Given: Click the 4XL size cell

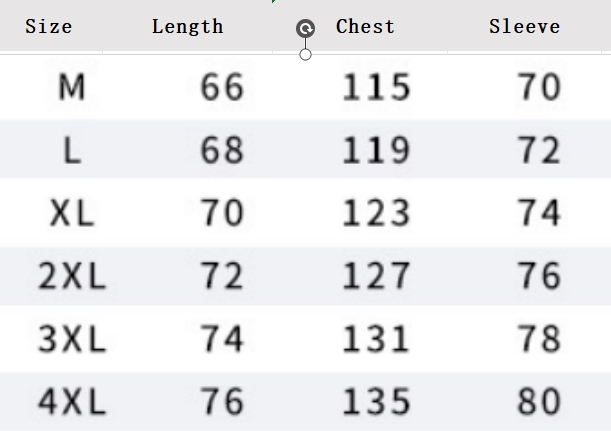Looking at the screenshot, I should pyautogui.click(x=72, y=401).
